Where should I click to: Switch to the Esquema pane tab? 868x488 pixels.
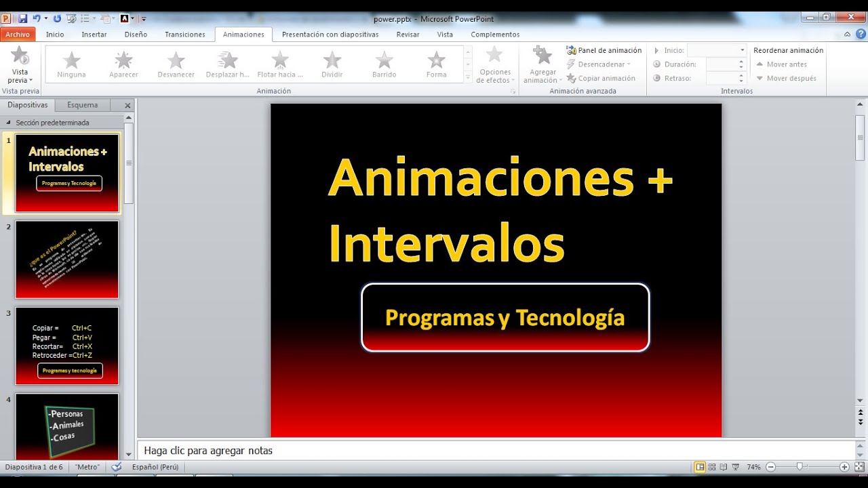(x=83, y=105)
